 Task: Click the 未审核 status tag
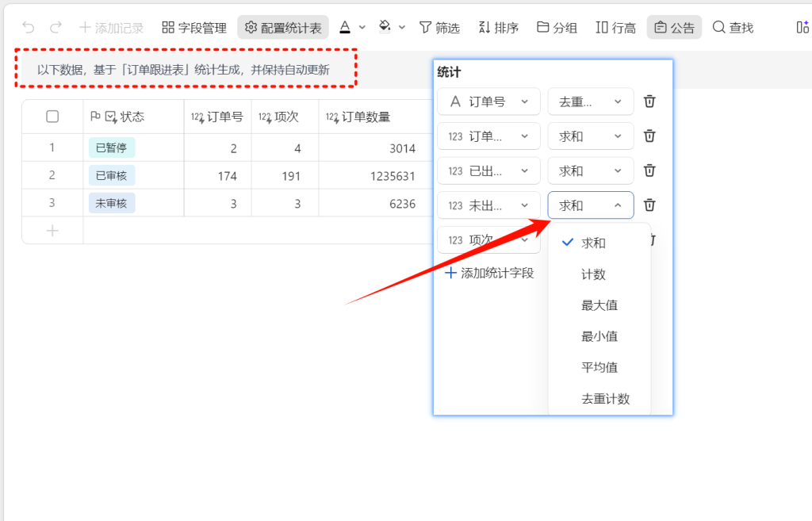click(111, 203)
